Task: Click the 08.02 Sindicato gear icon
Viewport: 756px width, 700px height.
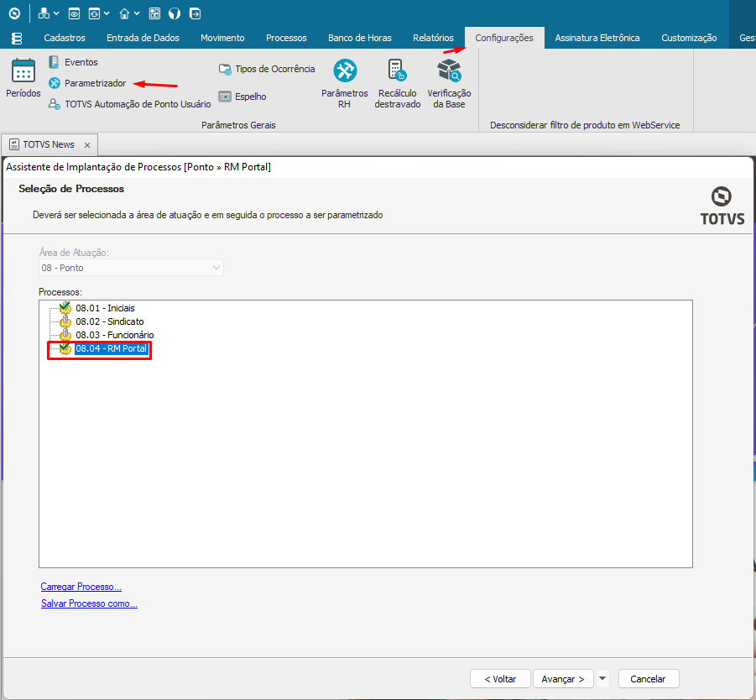Action: click(x=65, y=321)
